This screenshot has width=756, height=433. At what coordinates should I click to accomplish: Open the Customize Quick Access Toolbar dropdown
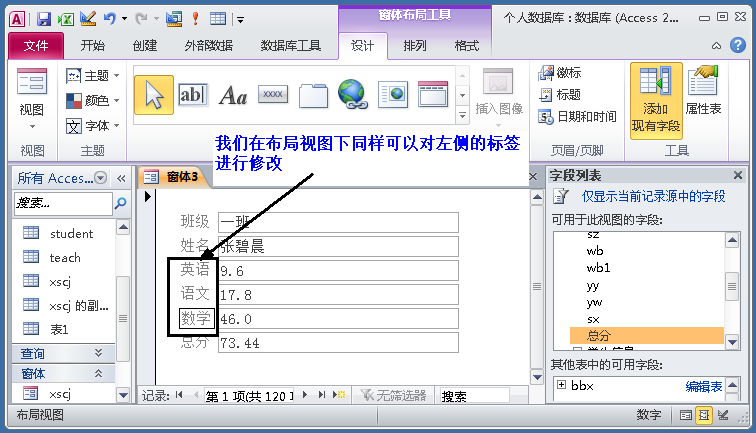[x=240, y=20]
